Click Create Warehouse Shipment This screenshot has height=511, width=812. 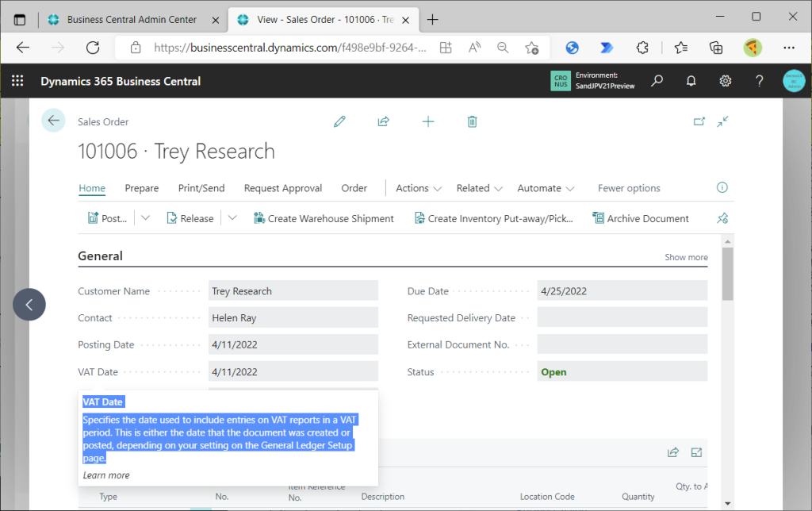(x=324, y=218)
